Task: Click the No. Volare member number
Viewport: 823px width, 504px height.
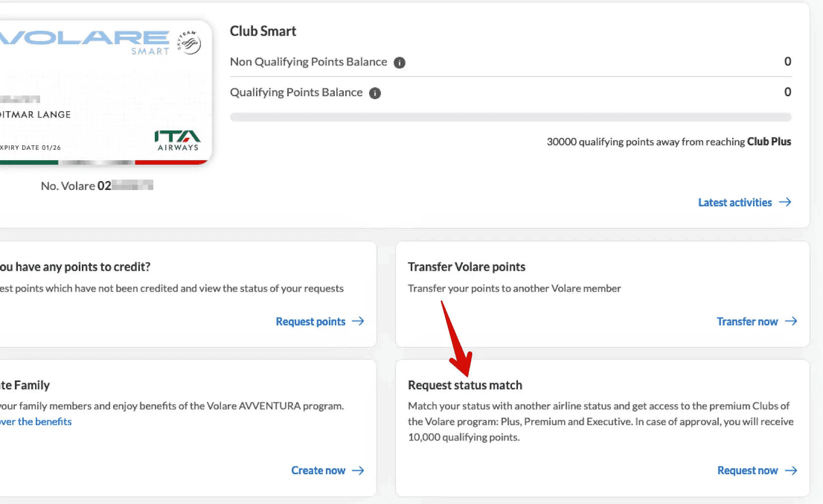Action: [x=97, y=186]
